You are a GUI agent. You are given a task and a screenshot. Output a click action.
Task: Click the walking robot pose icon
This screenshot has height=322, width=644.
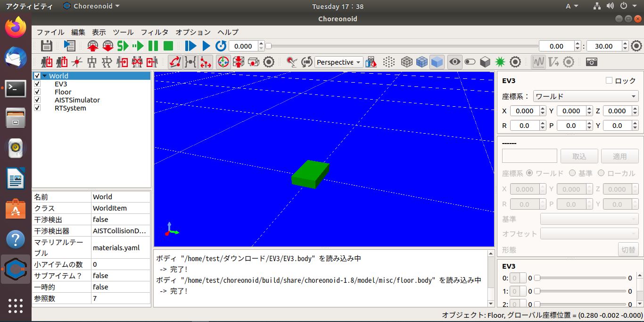107,62
